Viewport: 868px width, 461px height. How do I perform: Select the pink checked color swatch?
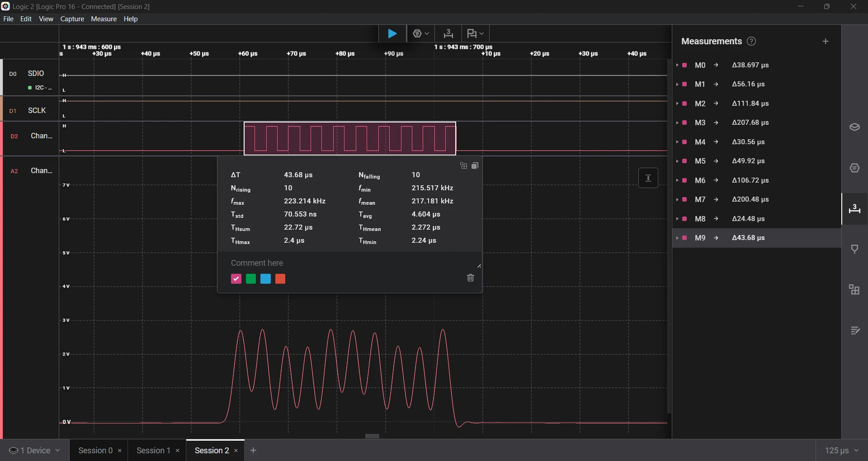click(236, 279)
